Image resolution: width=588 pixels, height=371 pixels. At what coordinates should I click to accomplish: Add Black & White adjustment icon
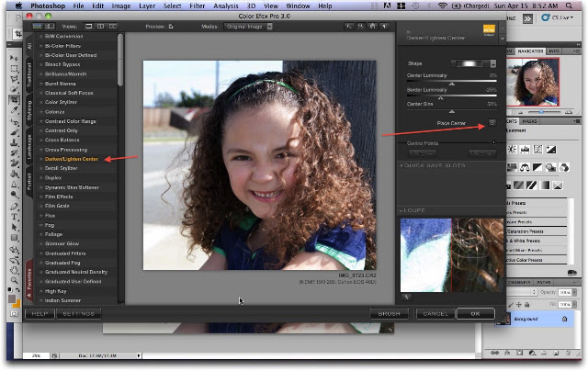pos(537,167)
